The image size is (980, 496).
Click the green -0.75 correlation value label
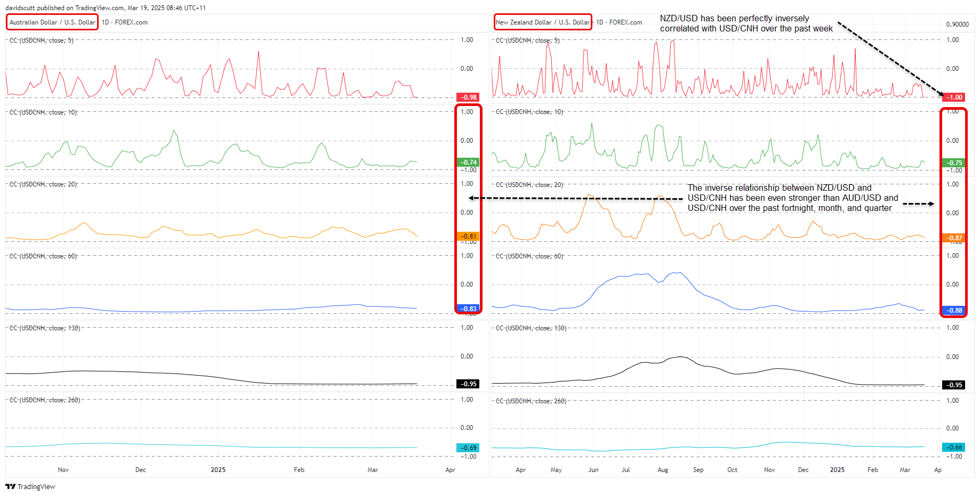point(953,163)
